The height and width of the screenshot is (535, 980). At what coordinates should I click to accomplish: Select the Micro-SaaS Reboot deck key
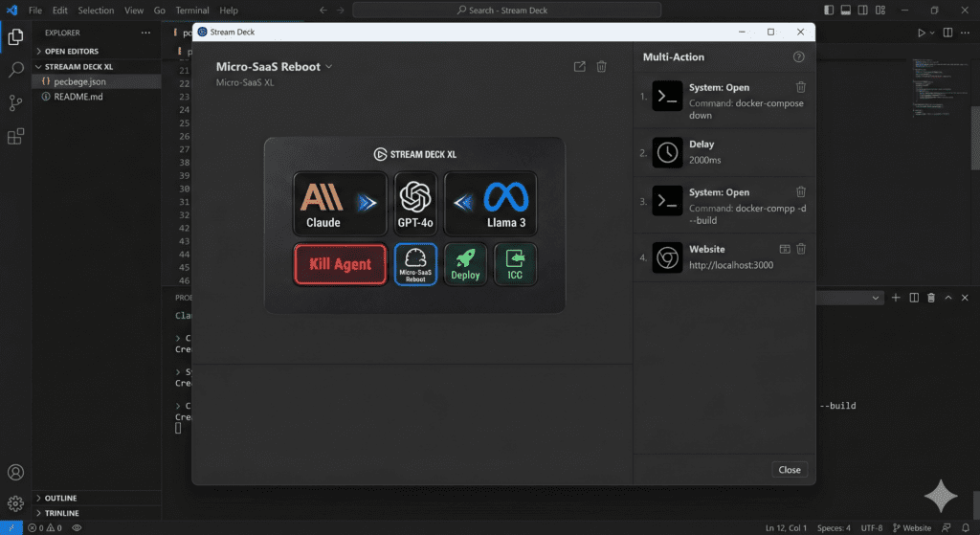[415, 264]
